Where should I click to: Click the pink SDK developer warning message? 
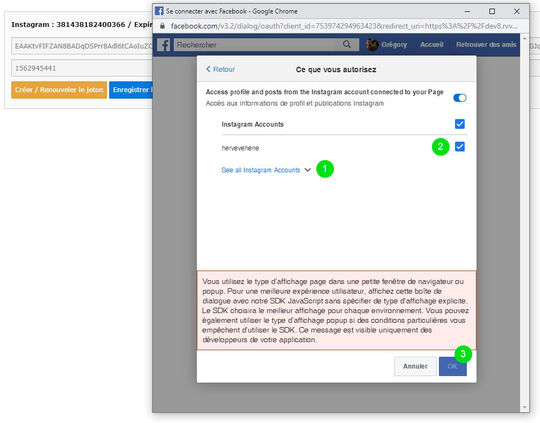336,310
